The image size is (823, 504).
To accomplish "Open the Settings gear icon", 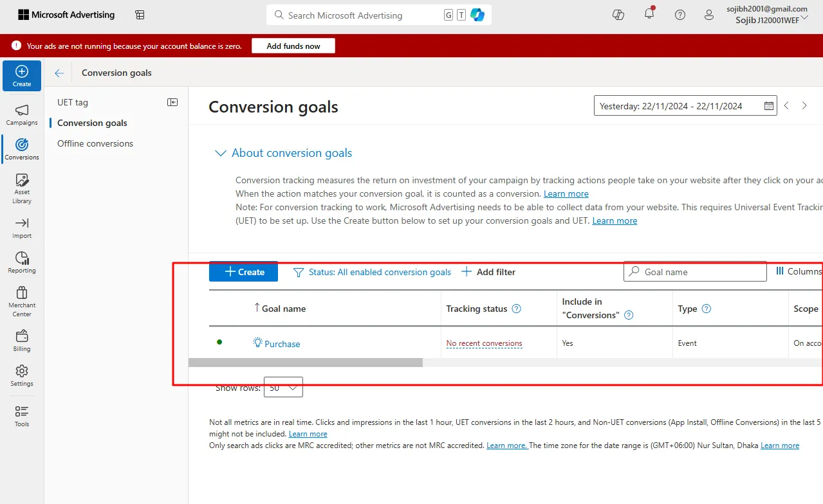I will (22, 371).
